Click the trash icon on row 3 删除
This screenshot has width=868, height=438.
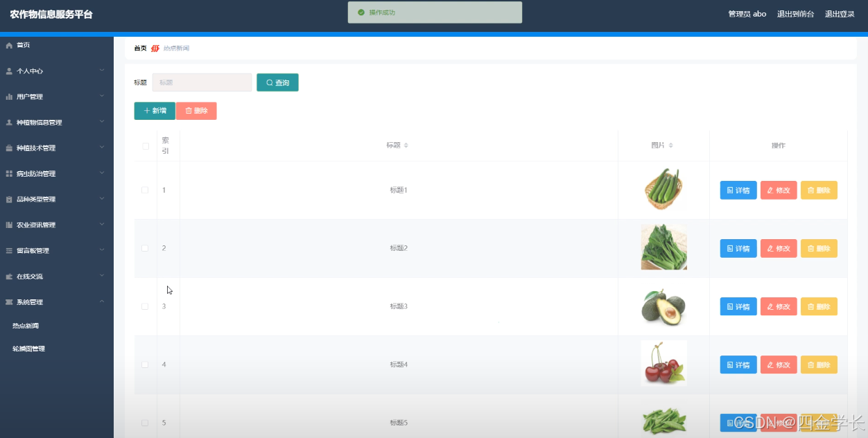pos(810,307)
